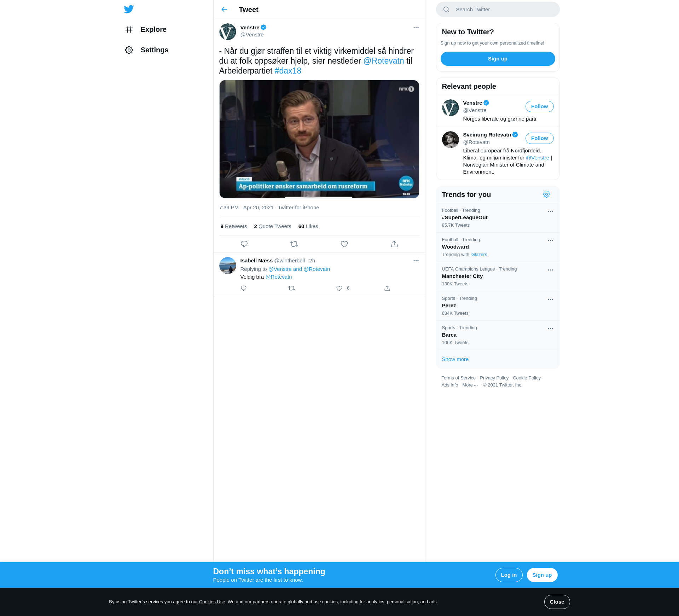Open Sveinung Rotevatn's avatar photo
The height and width of the screenshot is (616, 679).
(450, 140)
